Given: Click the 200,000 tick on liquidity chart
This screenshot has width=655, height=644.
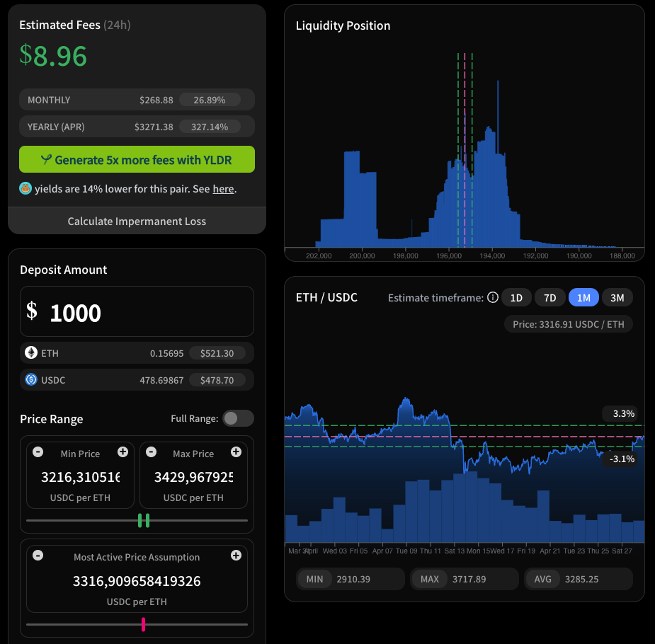Looking at the screenshot, I should (362, 256).
